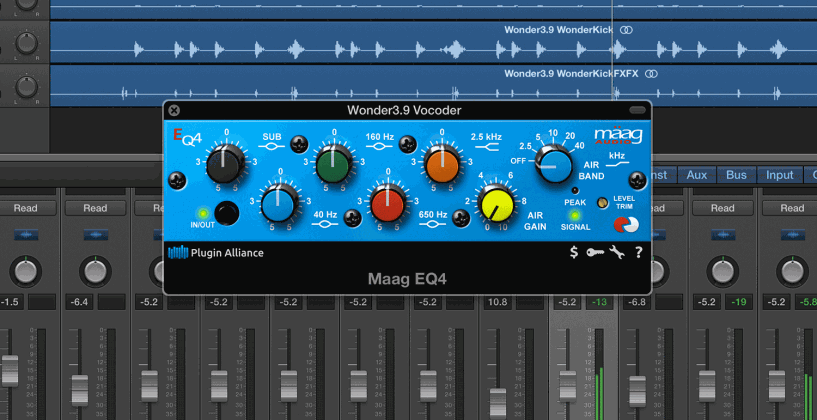Click the blue AIR BAND frequency knob
This screenshot has height=420, width=817.
[x=554, y=164]
